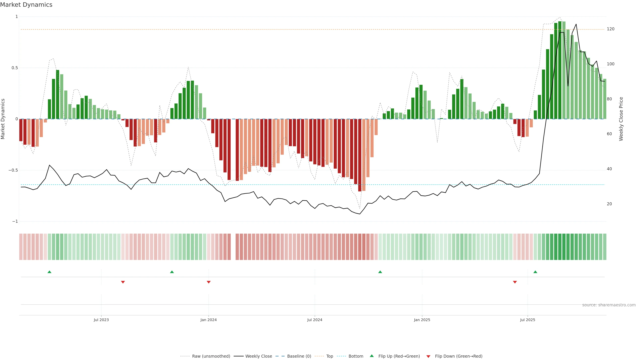Click the 120 tick on right axis
The image size is (644, 362).
point(610,29)
